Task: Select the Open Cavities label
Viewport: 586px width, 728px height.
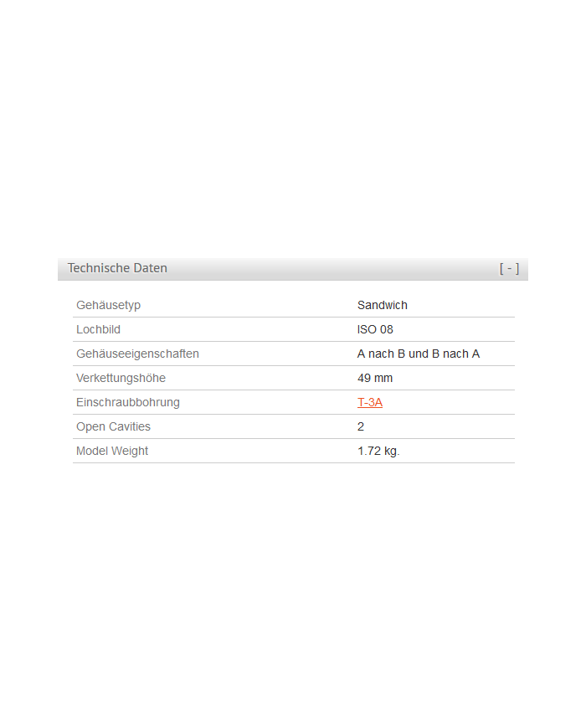Action: coord(113,426)
